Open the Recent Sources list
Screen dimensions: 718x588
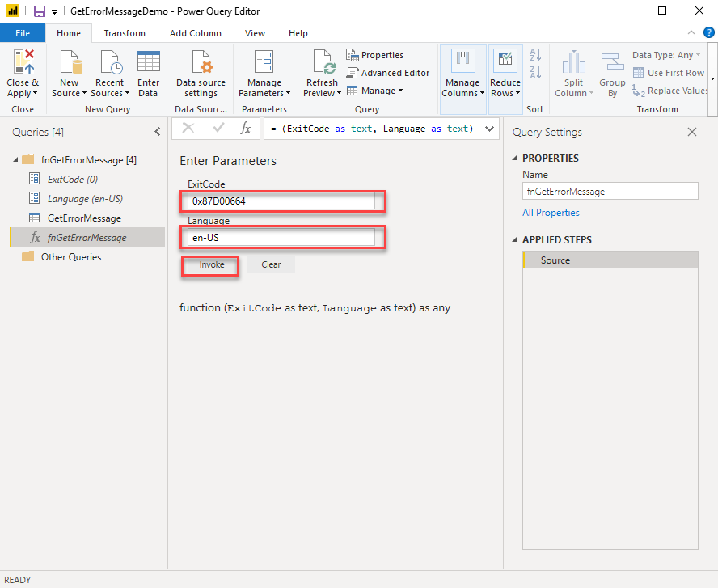(x=110, y=74)
